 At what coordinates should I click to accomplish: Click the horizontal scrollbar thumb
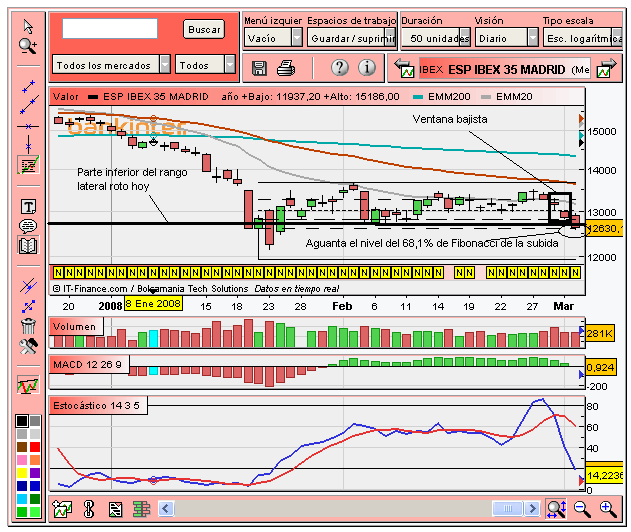tap(508, 509)
